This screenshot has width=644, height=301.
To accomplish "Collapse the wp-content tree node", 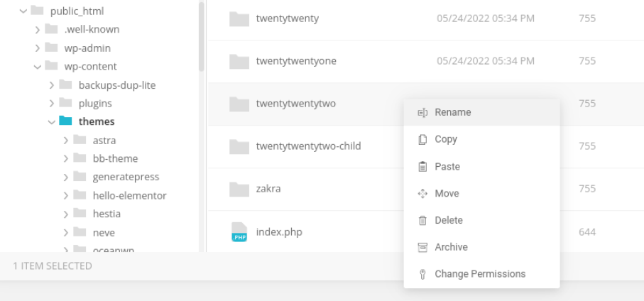I will click(x=38, y=67).
